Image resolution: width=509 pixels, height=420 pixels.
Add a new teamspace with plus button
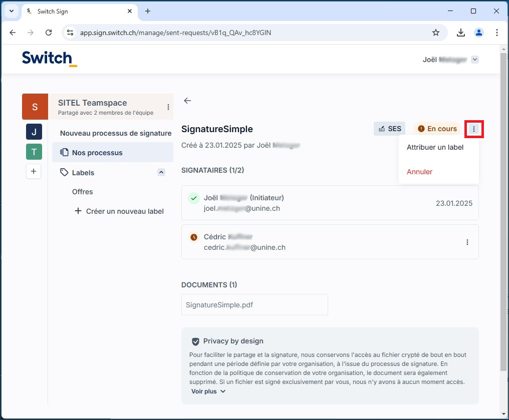[x=34, y=172]
